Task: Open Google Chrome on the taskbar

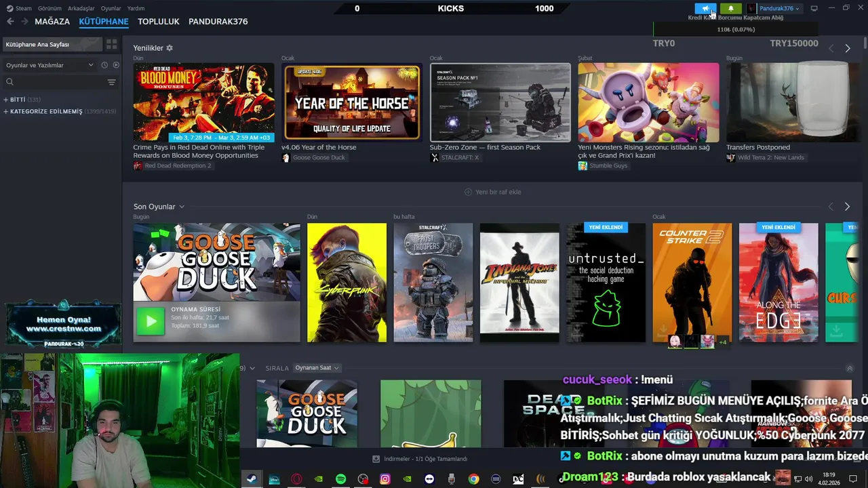Action: coord(473,479)
